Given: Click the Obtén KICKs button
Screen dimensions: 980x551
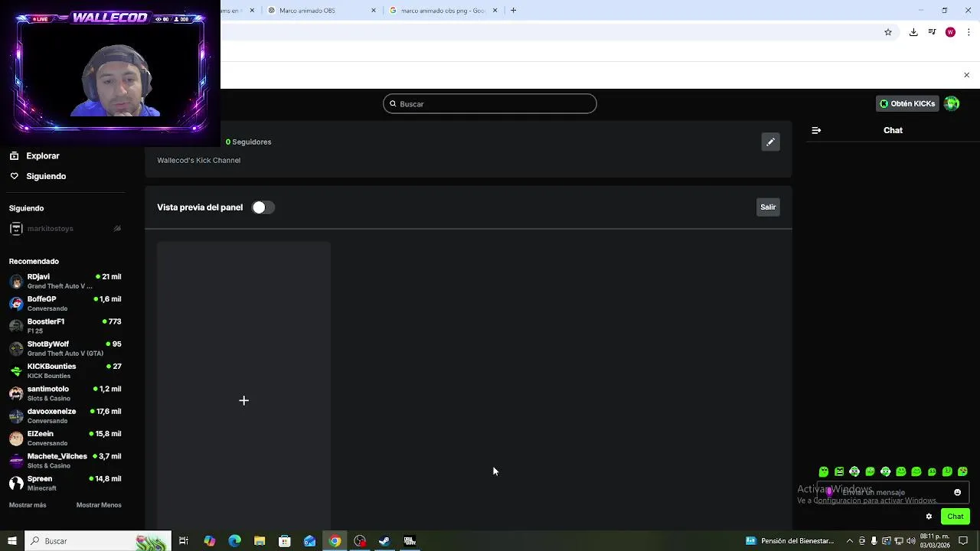Looking at the screenshot, I should point(907,103).
